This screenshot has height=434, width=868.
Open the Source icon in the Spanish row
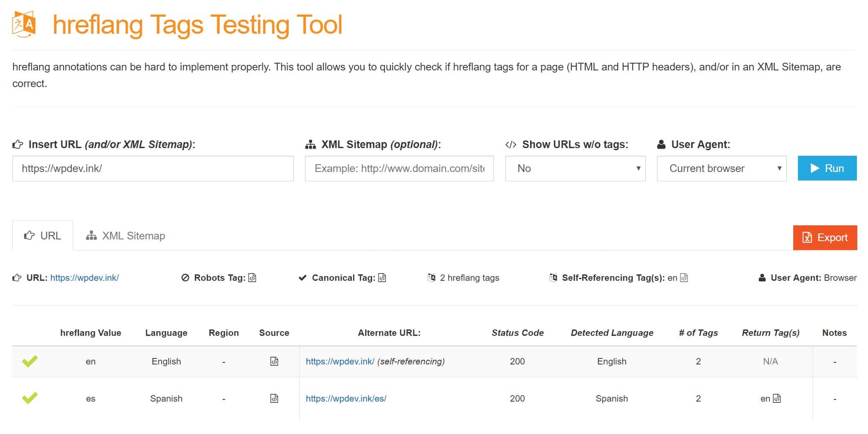(274, 398)
